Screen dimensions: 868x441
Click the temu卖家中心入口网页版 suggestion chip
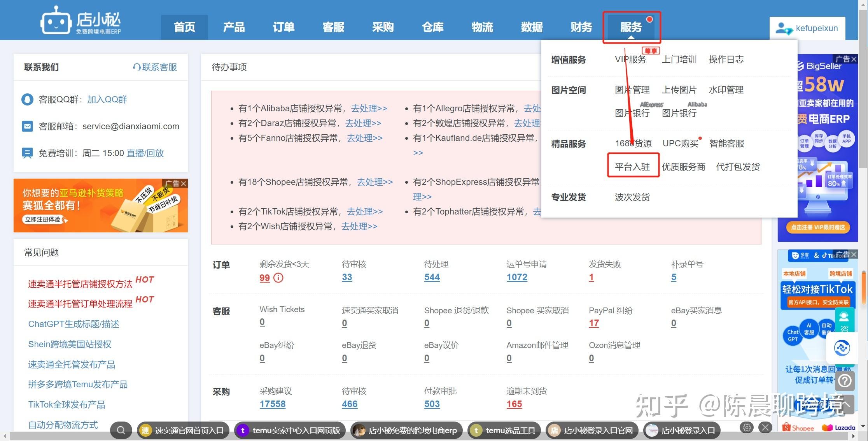tap(290, 430)
